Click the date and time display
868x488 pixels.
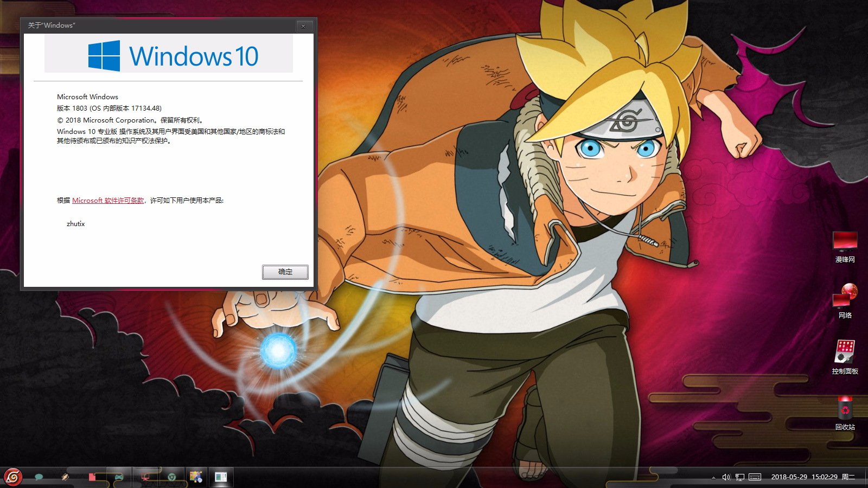coord(813,477)
